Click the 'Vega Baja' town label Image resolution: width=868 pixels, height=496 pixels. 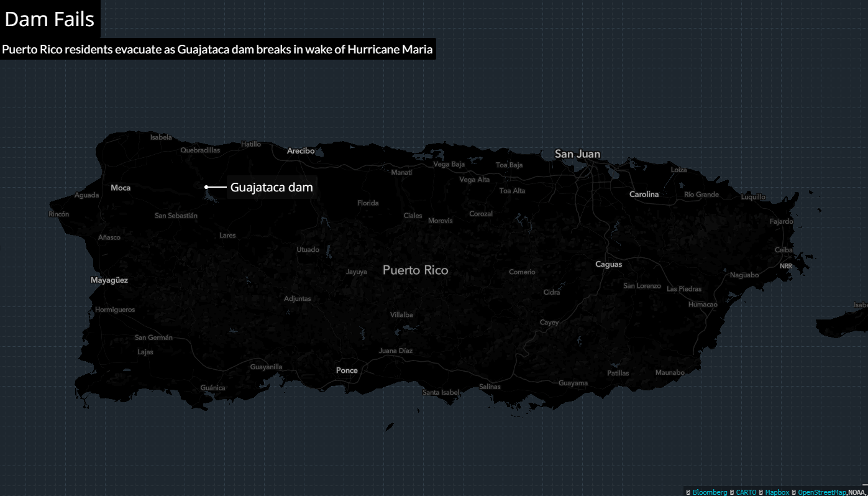[449, 165]
